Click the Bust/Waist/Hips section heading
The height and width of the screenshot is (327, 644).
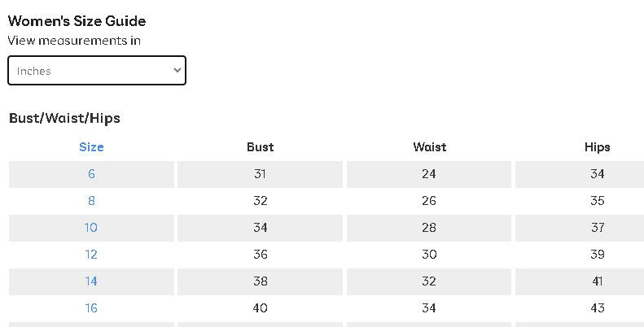(x=64, y=118)
